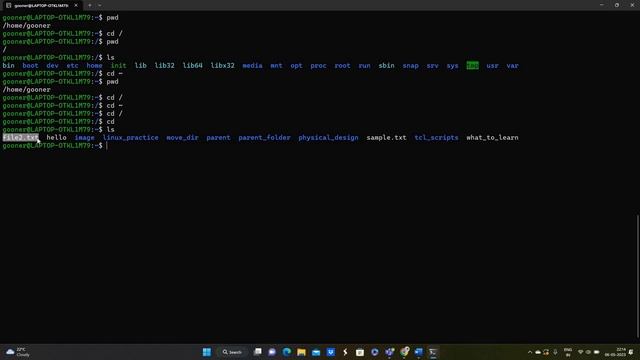Open the weather widget showing Cloudy
Viewport: 640px width, 360px height.
pos(18,352)
